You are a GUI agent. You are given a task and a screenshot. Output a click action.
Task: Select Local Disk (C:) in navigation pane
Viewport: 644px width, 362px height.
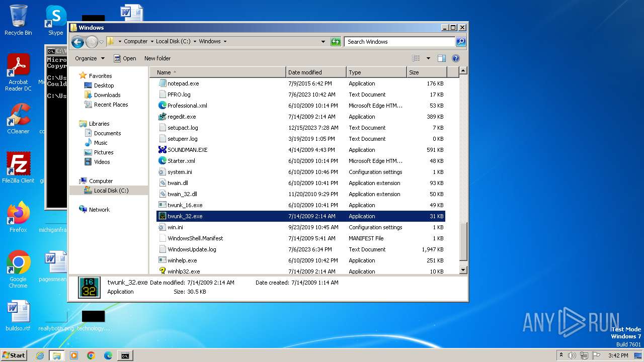[x=111, y=191]
